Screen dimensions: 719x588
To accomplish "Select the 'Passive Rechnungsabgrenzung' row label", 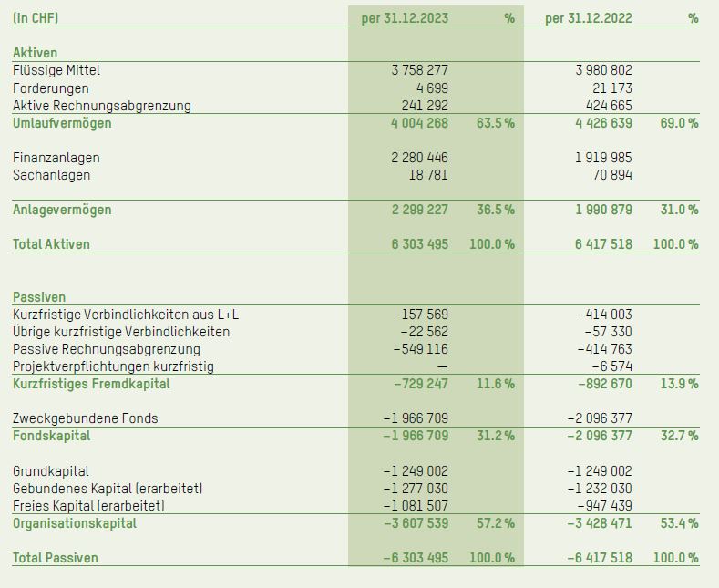I will coord(107,349).
